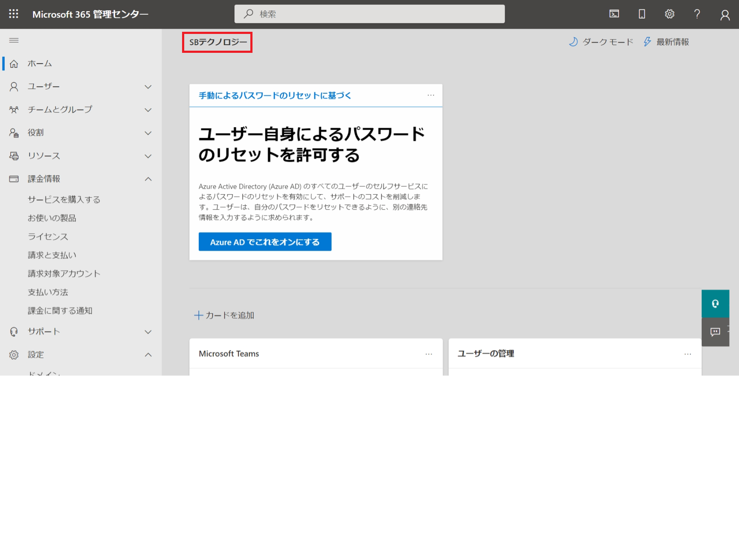Open 請求と支払い page
Screen dimensions: 739x560
52,255
